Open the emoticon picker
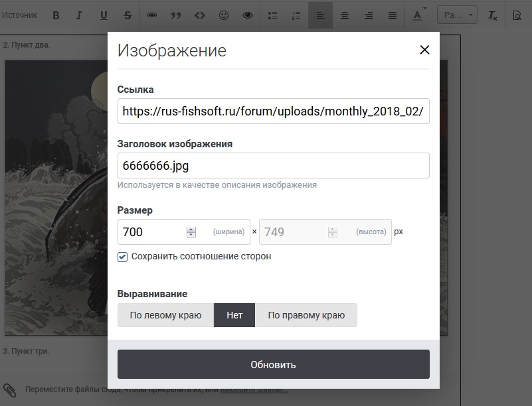This screenshot has width=532, height=406. pos(224,15)
